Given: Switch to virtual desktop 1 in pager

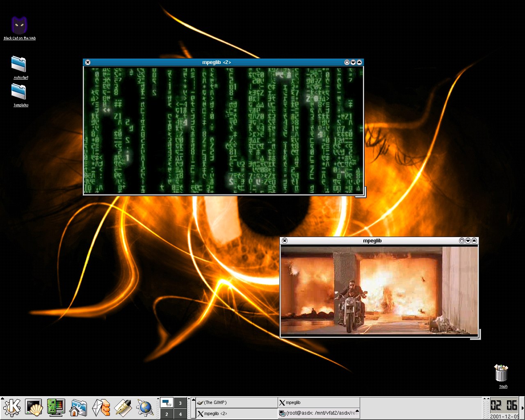Looking at the screenshot, I should click(167, 402).
